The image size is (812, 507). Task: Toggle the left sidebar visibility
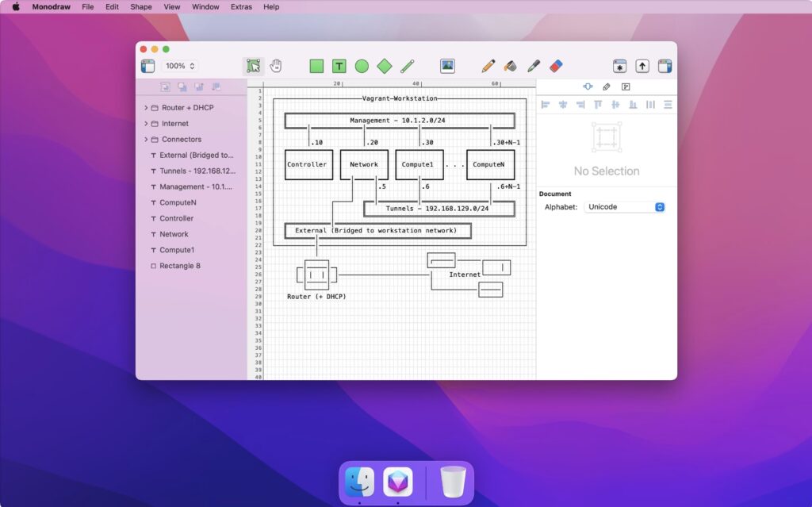coord(147,66)
